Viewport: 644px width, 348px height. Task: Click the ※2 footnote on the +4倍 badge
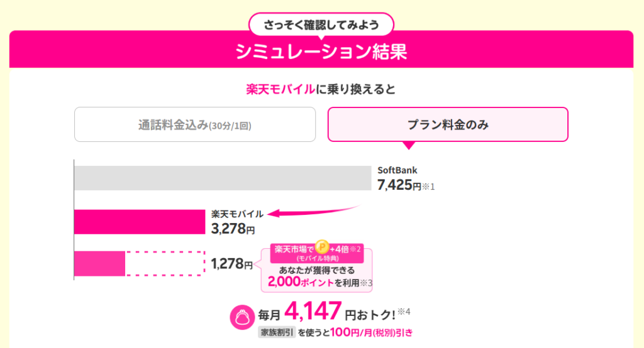tap(355, 249)
